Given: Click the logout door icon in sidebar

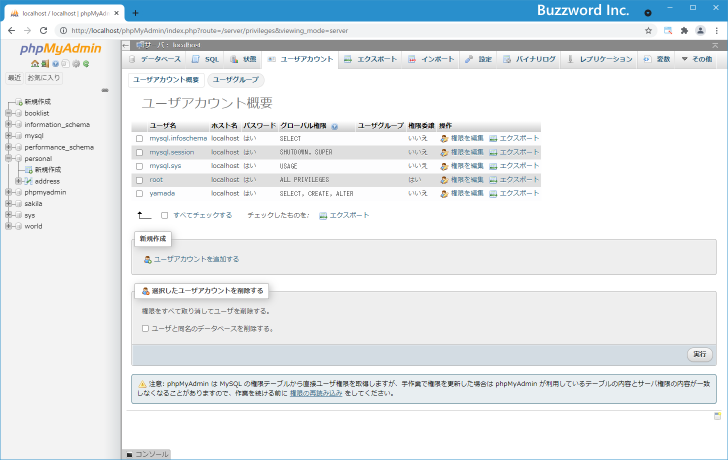Looking at the screenshot, I should pyautogui.click(x=45, y=64).
